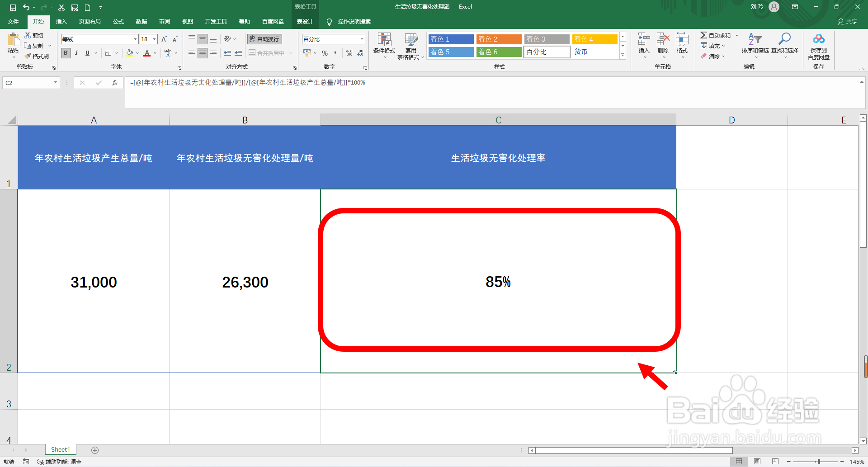
Task: Click the Share (共享) button
Action: pos(847,22)
